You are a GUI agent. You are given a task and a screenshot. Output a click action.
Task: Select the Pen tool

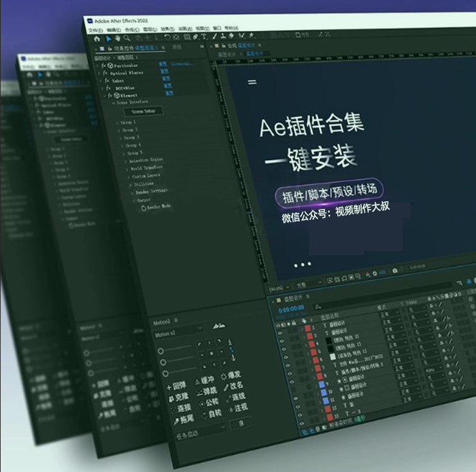point(195,37)
